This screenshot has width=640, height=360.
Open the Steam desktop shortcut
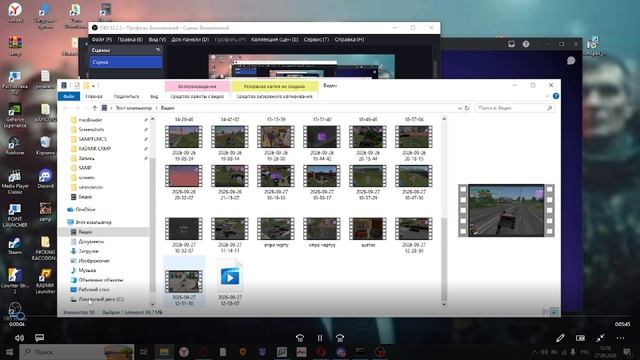click(15, 246)
